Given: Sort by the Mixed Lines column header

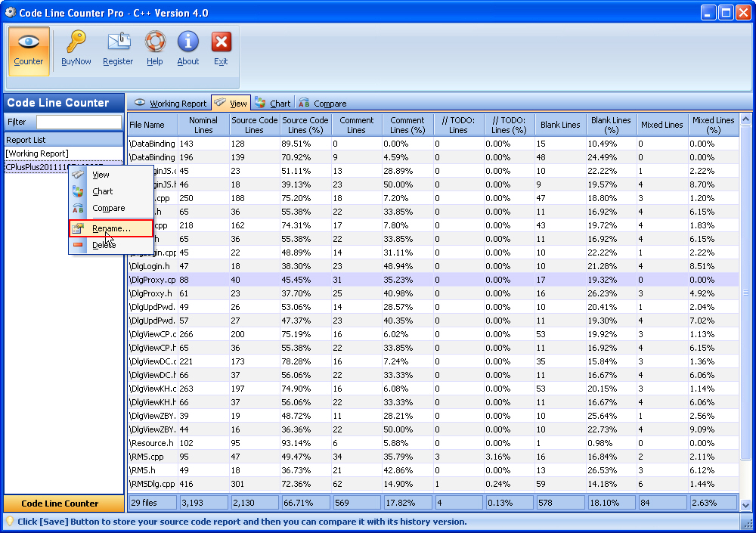Looking at the screenshot, I should pyautogui.click(x=662, y=125).
